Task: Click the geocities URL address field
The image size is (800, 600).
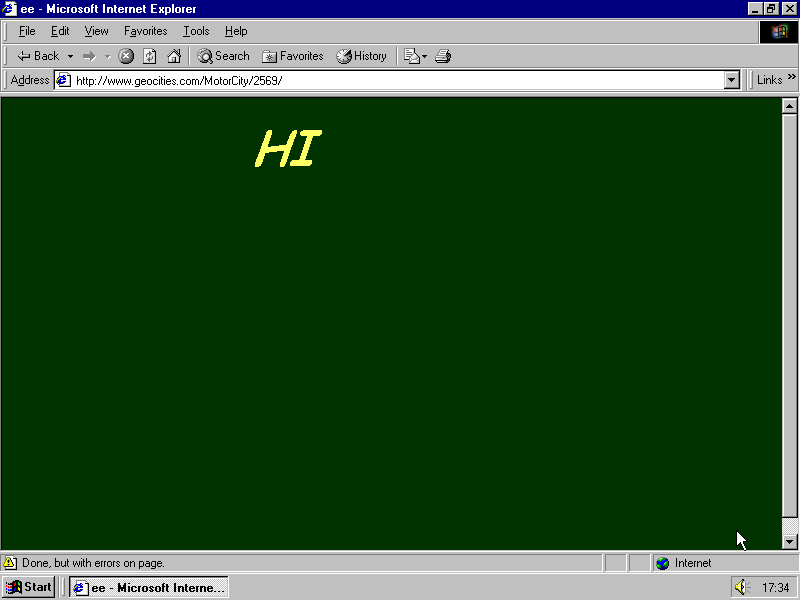Action: click(x=400, y=80)
